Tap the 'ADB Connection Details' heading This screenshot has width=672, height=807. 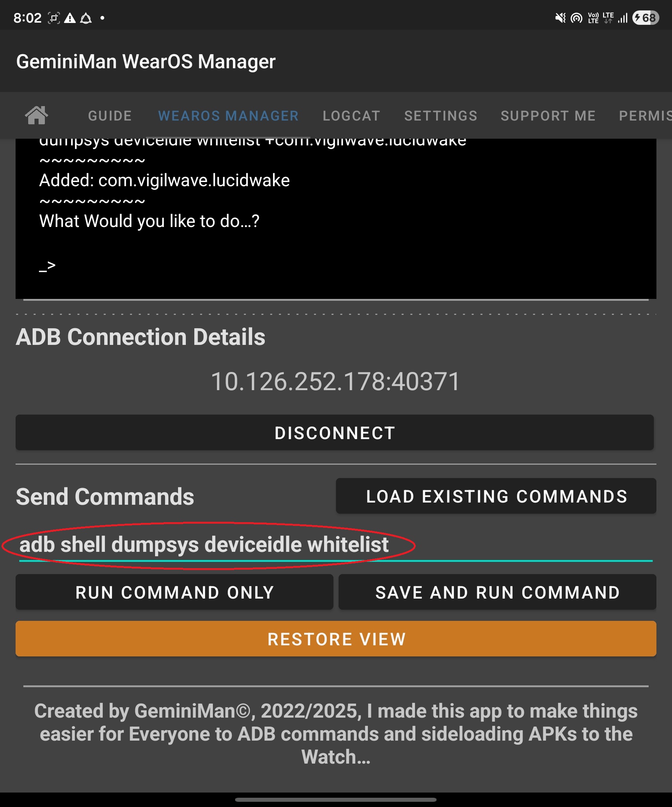coord(141,337)
